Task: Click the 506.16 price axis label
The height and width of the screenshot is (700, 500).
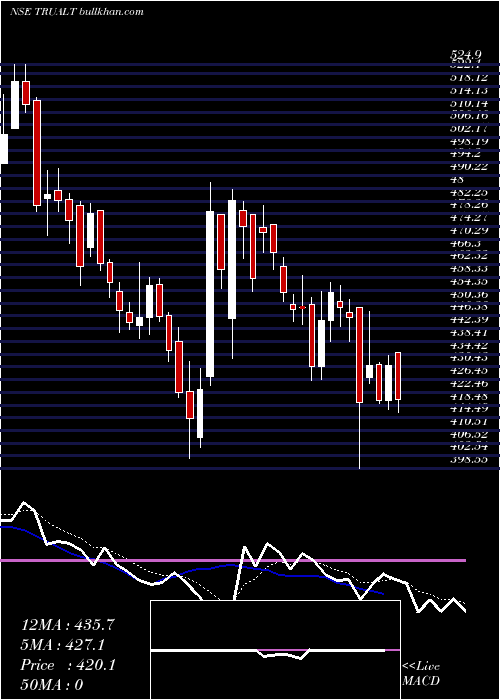Action: [469, 116]
